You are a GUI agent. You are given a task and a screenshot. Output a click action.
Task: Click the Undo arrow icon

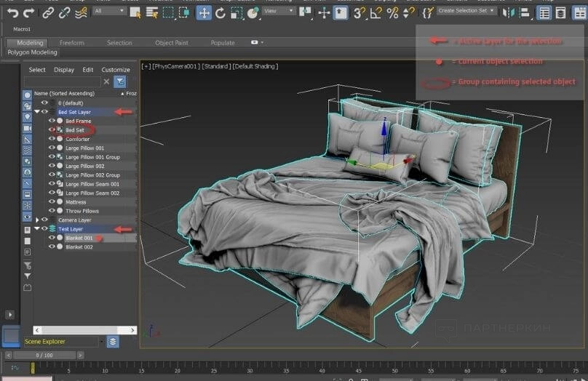[x=12, y=12]
